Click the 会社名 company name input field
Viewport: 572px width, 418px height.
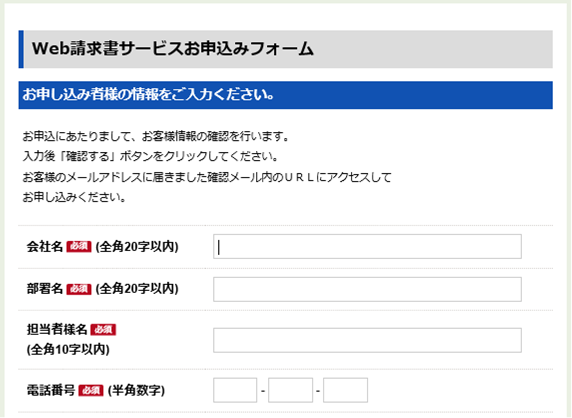pyautogui.click(x=367, y=247)
